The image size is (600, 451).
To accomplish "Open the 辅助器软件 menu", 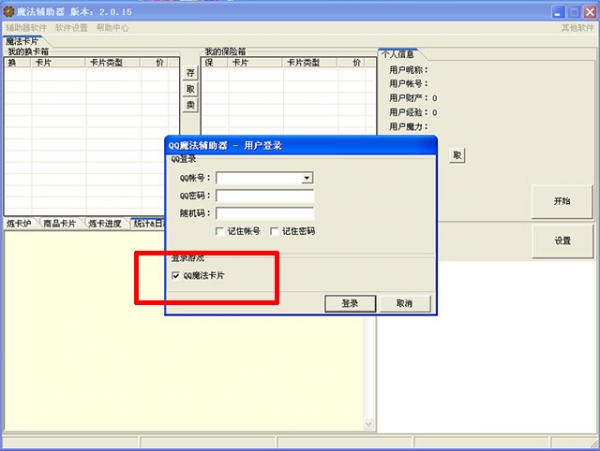I will [x=26, y=28].
